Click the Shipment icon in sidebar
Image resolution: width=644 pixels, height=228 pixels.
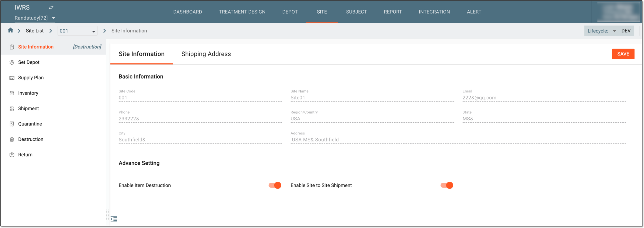pos(12,109)
